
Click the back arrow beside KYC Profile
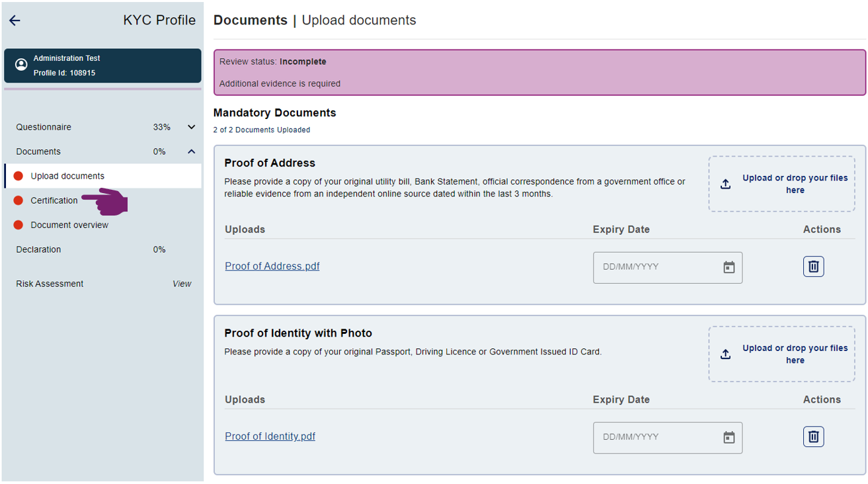[15, 20]
